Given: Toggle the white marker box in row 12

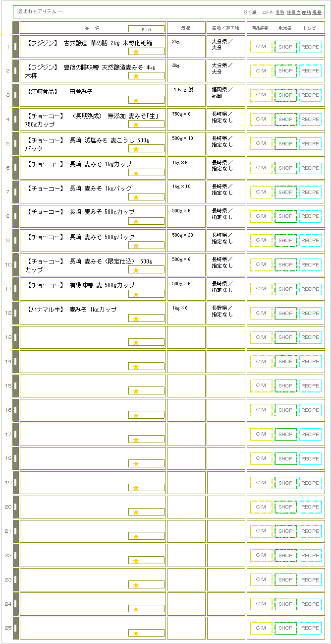Looking at the screenshot, I should [x=15, y=313].
